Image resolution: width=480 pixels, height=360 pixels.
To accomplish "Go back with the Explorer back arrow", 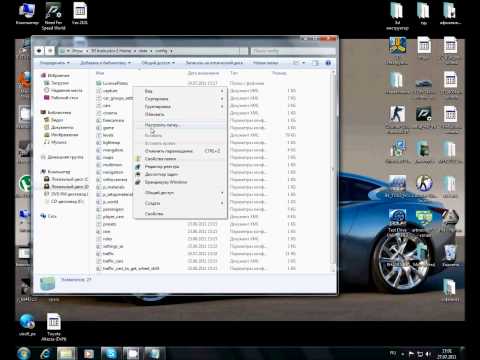I will (39, 51).
